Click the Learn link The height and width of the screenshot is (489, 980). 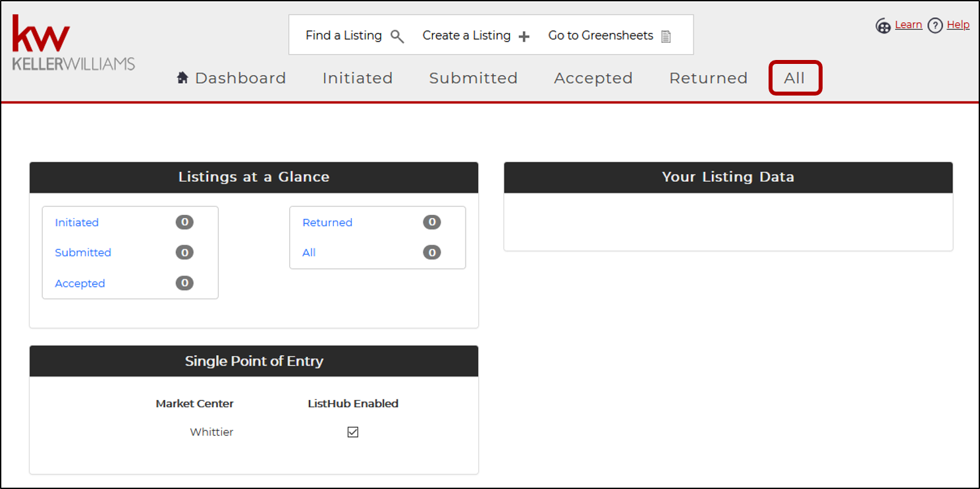908,25
